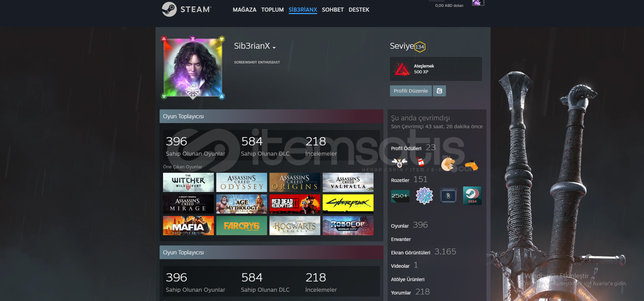Click 584 Sahip Olunan DLC in second showcase

(265, 282)
